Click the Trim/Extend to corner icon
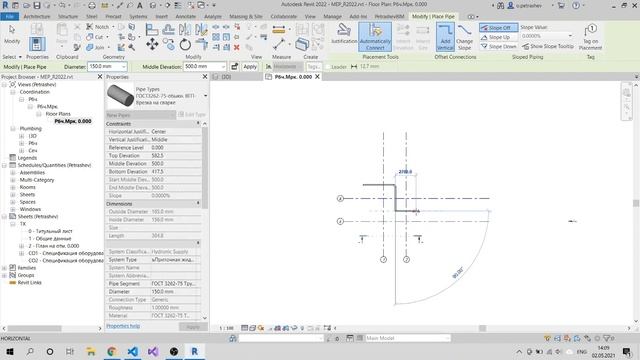The height and width of the screenshot is (360, 640). tap(201, 44)
